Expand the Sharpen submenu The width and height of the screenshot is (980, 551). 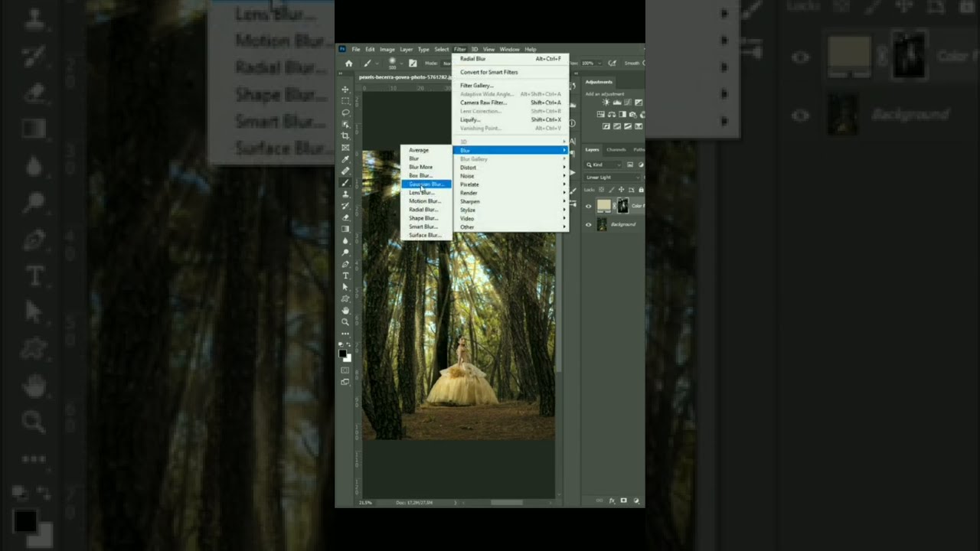click(511, 201)
